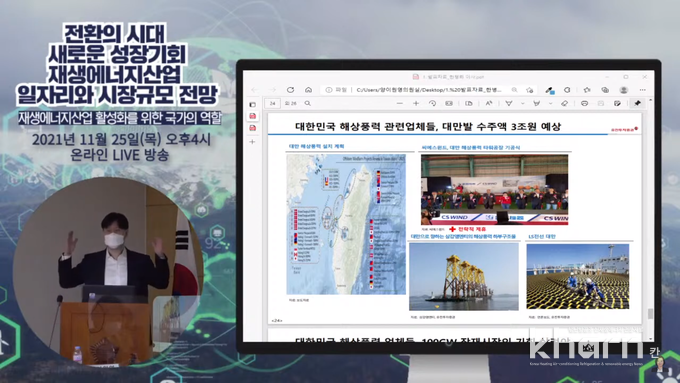The height and width of the screenshot is (383, 680).
Task: Click the address bar file path
Action: click(428, 90)
